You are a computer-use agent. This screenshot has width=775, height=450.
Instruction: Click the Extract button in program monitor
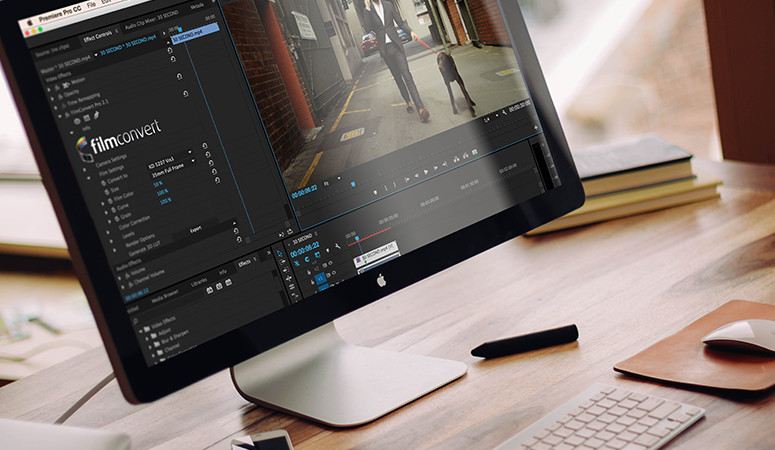click(465, 155)
